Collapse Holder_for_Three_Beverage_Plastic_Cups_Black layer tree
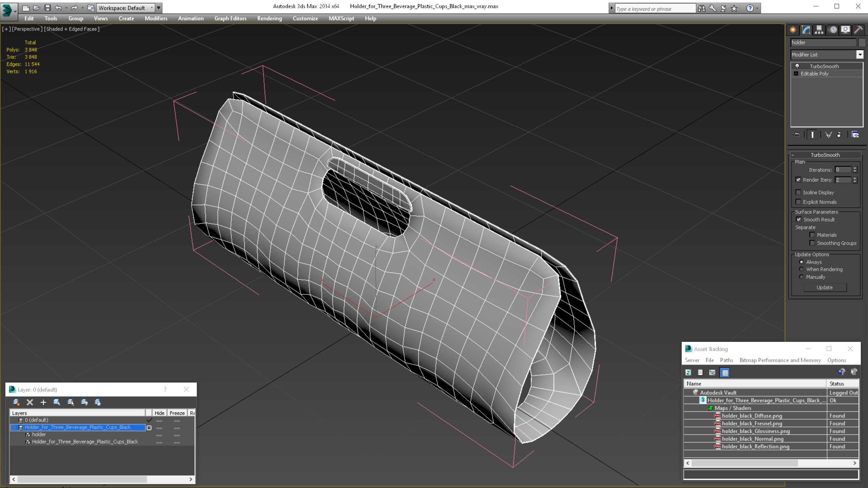This screenshot has width=868, height=488. tap(13, 427)
